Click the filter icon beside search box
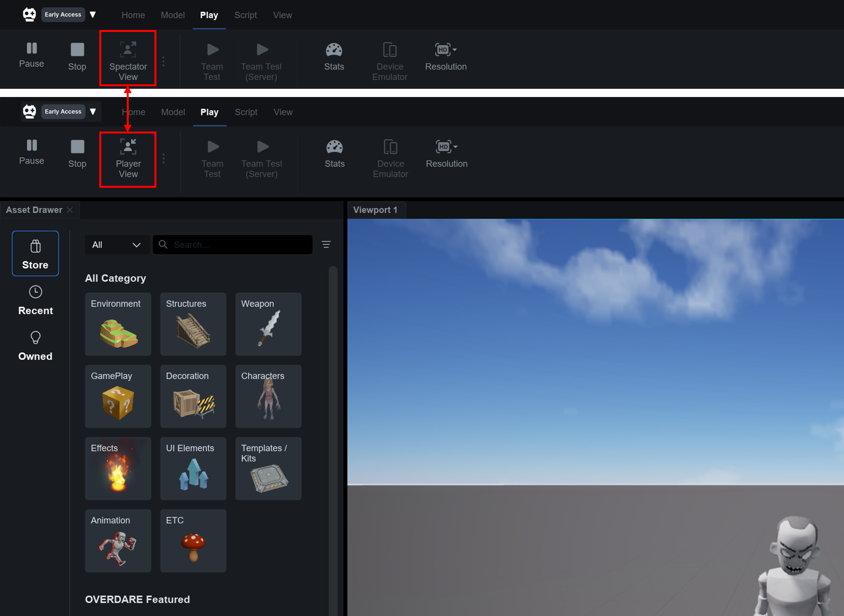The width and height of the screenshot is (844, 616). pos(326,245)
